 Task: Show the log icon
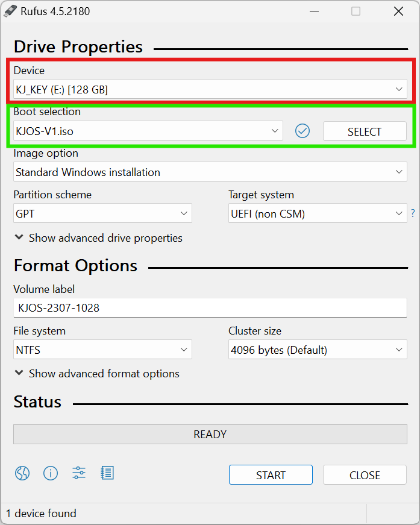click(107, 473)
